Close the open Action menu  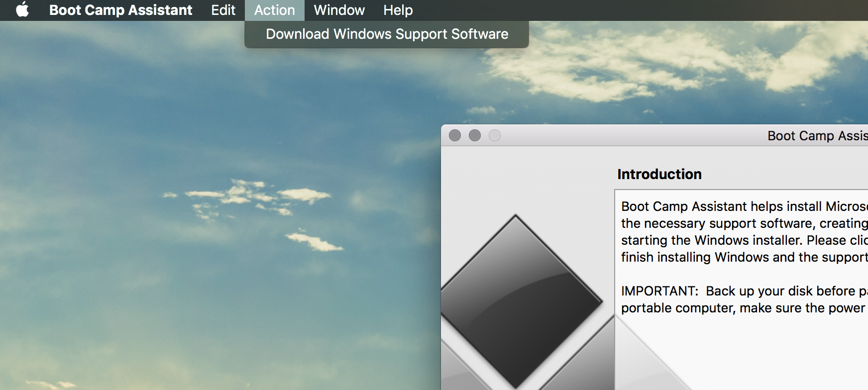(x=274, y=10)
